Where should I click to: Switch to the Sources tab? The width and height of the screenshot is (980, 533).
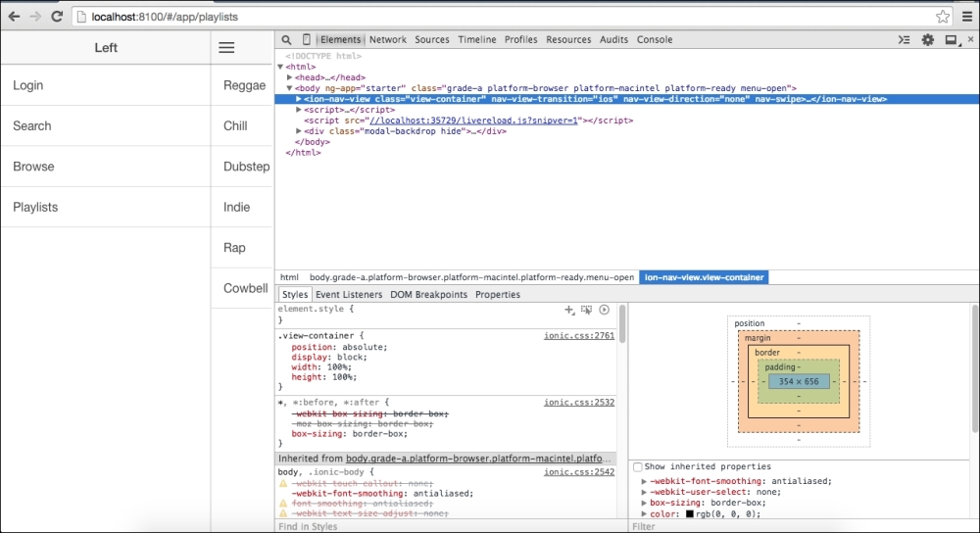click(x=432, y=39)
